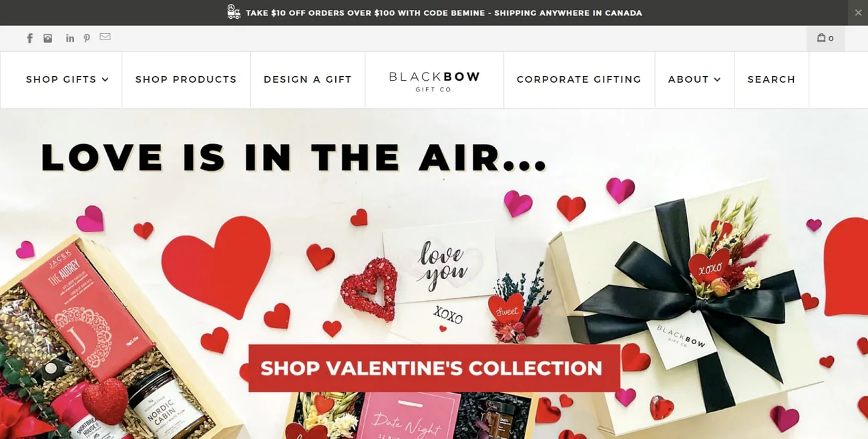The image size is (868, 439).
Task: Open Corporate Gifting page
Action: (x=579, y=79)
